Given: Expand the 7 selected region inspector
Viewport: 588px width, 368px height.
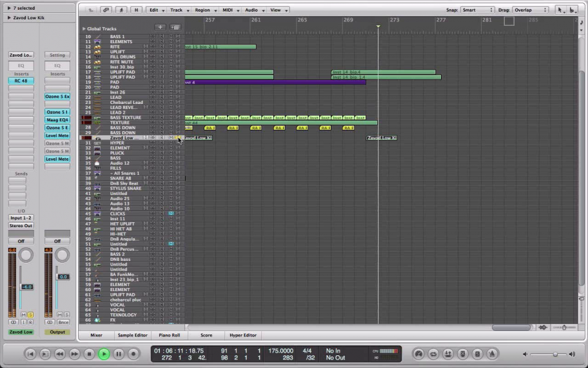Looking at the screenshot, I should (x=9, y=8).
